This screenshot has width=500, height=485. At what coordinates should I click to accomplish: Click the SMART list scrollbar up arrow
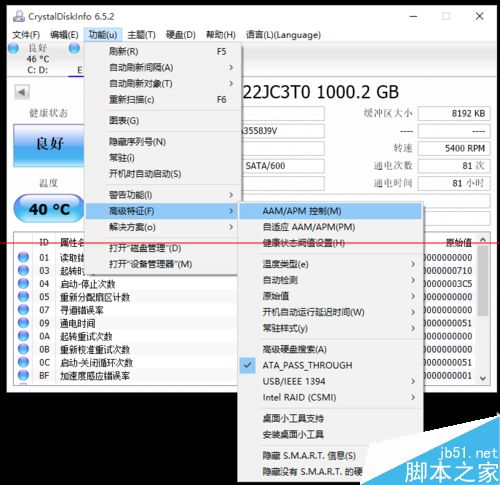point(483,240)
